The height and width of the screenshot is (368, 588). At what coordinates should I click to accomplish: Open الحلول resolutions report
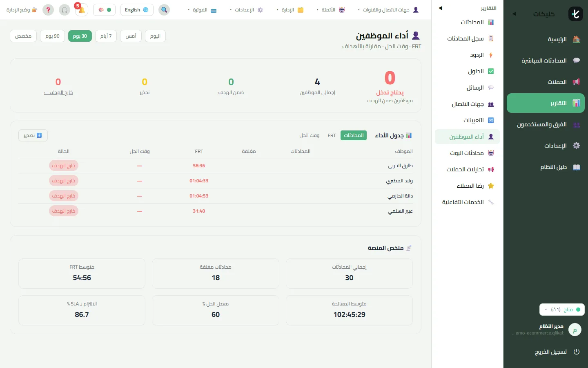[467, 71]
